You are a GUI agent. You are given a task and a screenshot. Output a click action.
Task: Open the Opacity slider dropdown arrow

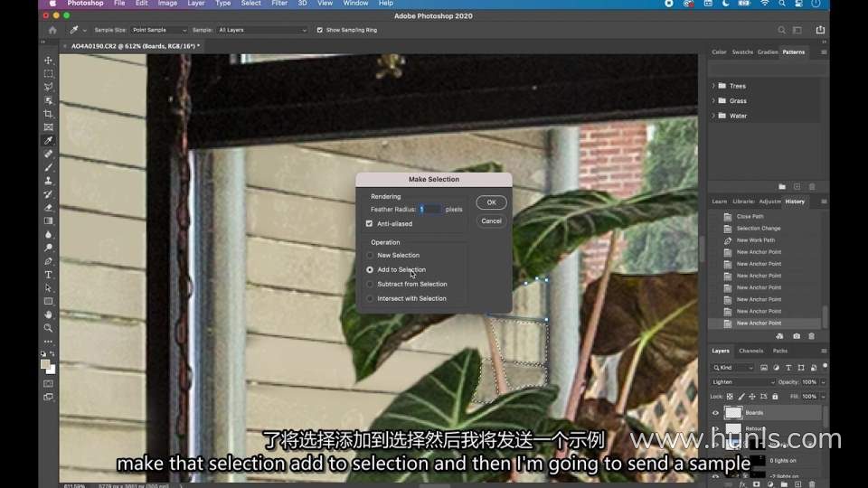823,382
